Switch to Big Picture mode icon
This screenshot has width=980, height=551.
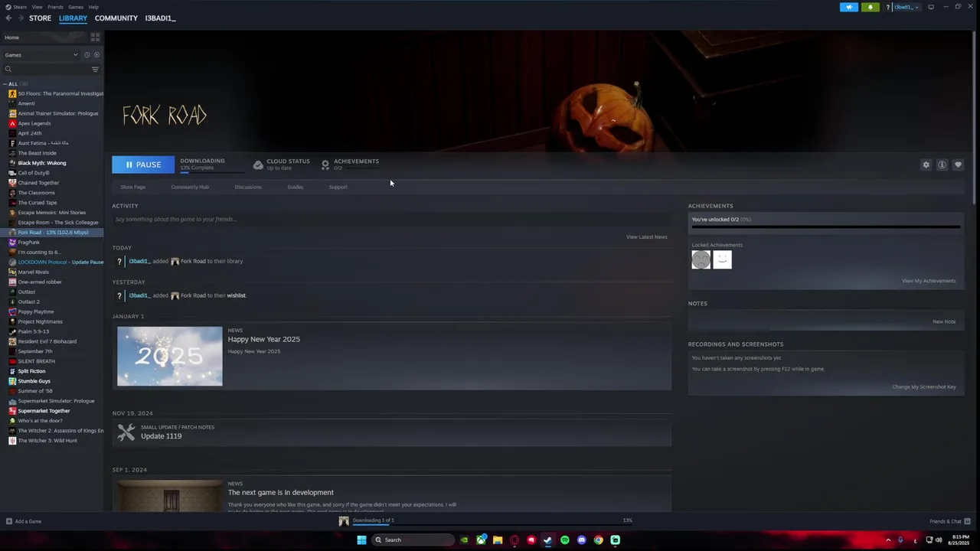pos(931,7)
